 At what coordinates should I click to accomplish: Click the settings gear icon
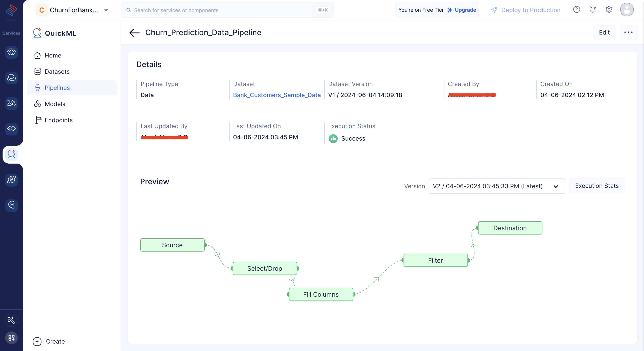pos(609,10)
